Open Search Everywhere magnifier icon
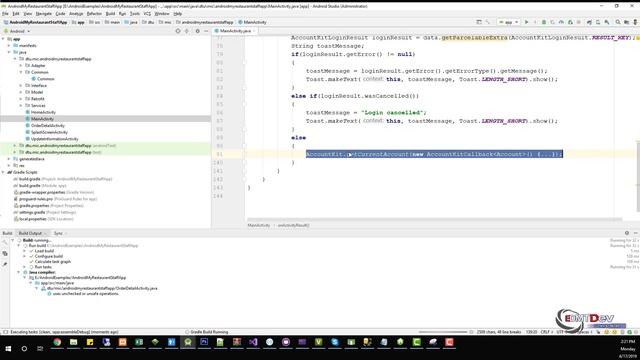 [x=618, y=22]
